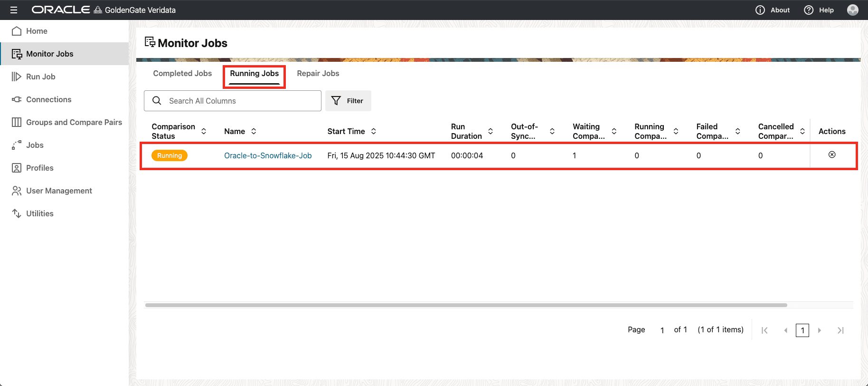Sort by Failed Comparisons column
Viewport: 868px width, 386px height.
pyautogui.click(x=738, y=131)
